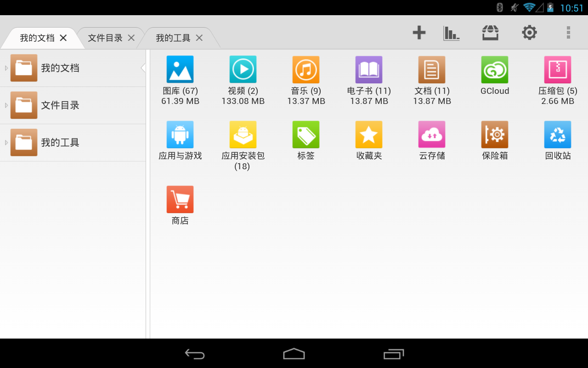
Task: Close the 文件目录 tab
Action: [131, 38]
